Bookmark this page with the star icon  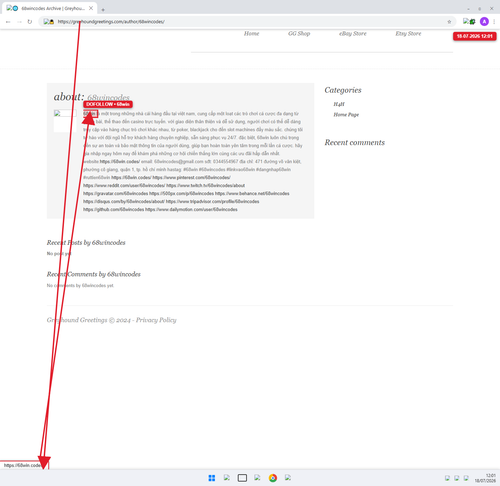449,22
